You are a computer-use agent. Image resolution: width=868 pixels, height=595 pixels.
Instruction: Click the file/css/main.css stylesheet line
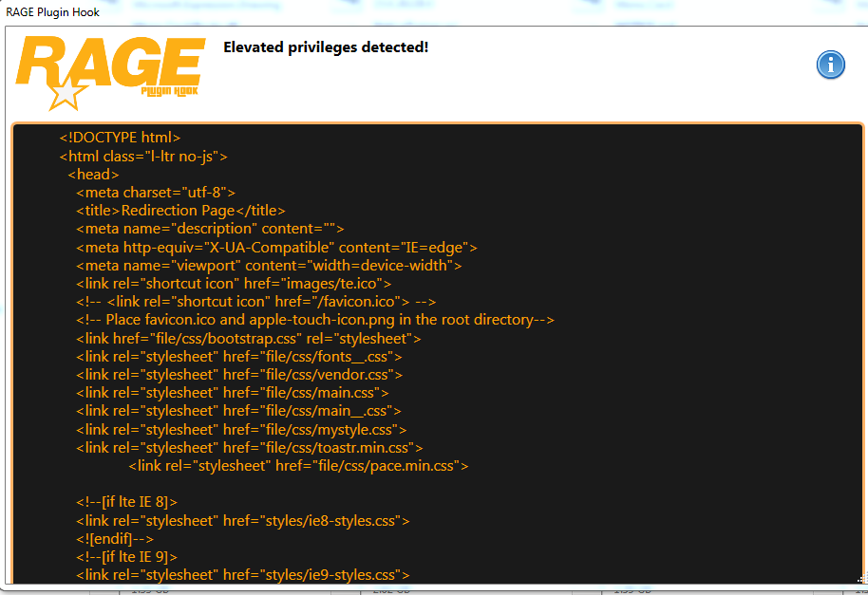pyautogui.click(x=232, y=393)
